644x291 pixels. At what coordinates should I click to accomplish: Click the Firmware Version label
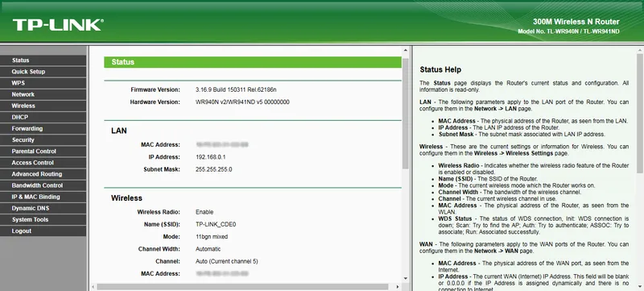(x=155, y=89)
